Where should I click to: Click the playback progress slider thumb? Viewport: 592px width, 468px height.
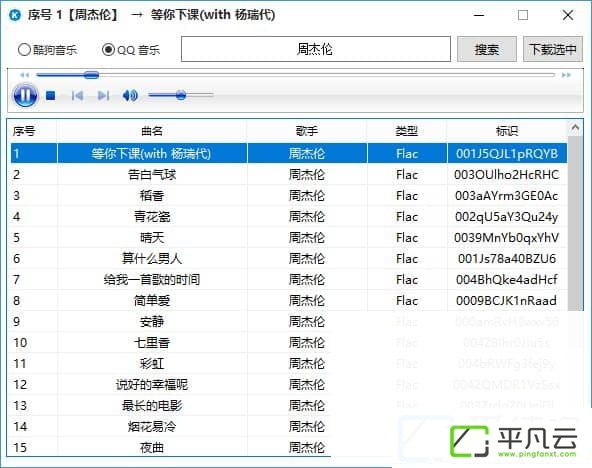pos(91,75)
